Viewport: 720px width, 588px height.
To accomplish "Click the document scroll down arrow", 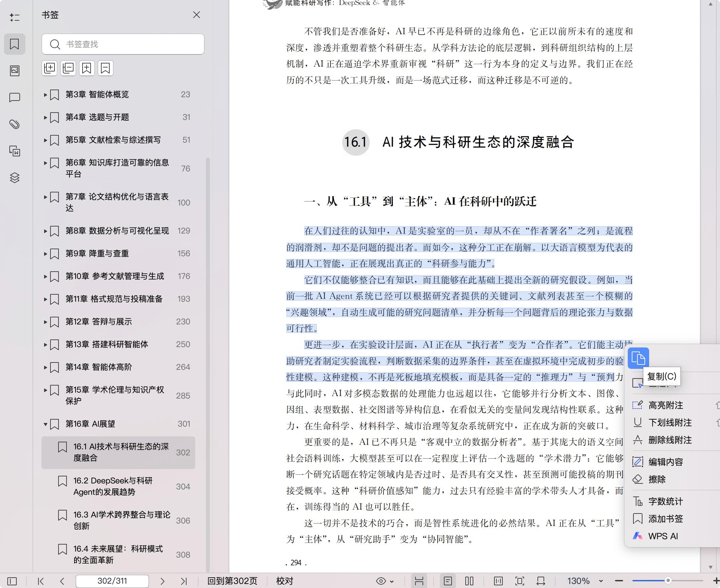I will pos(710,567).
